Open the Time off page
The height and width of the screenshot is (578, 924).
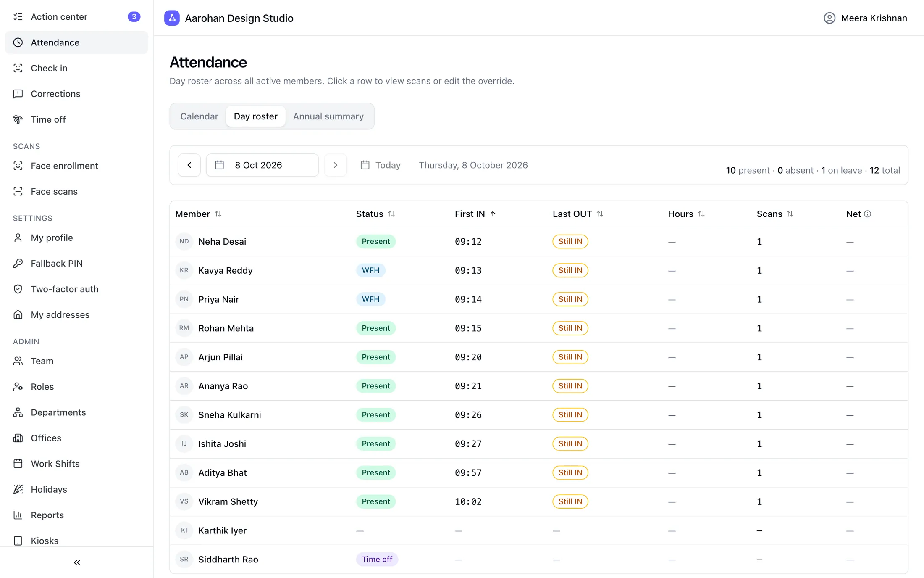(x=76, y=119)
